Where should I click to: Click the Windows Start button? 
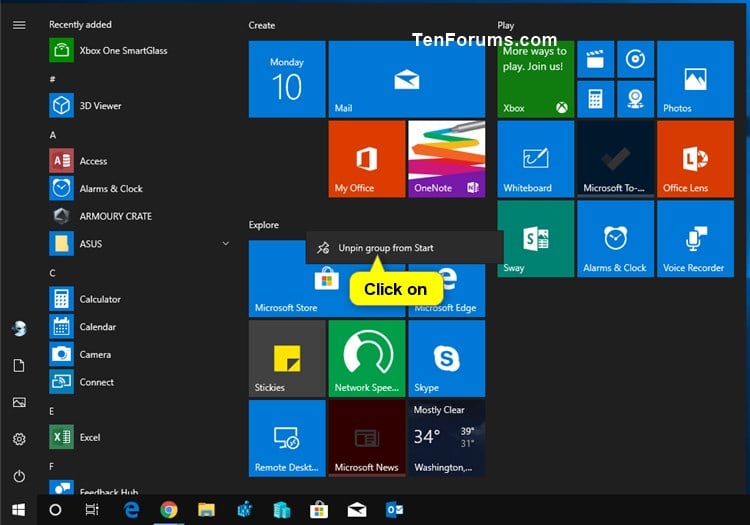click(x=19, y=510)
